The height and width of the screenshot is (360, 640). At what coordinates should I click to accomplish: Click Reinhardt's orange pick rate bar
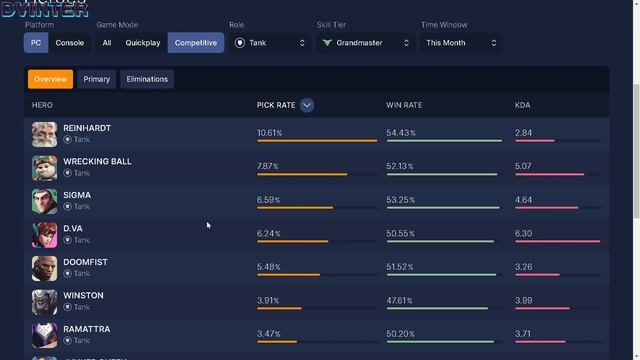[317, 141]
